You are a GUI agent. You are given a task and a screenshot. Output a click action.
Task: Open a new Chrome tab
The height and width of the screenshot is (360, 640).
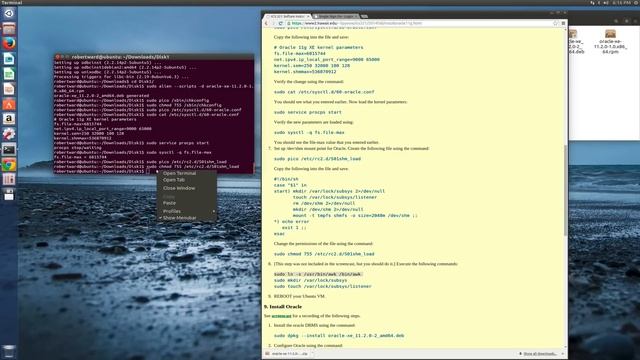[x=364, y=16]
